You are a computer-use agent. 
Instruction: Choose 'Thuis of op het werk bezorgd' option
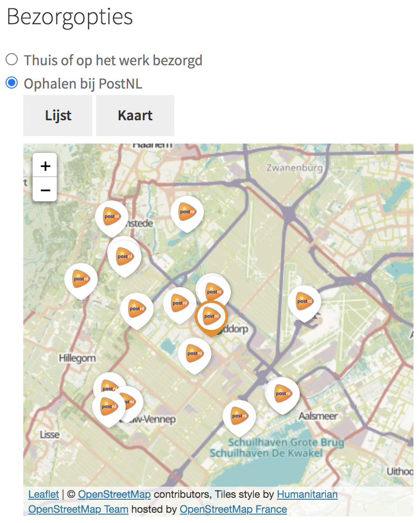[12, 60]
